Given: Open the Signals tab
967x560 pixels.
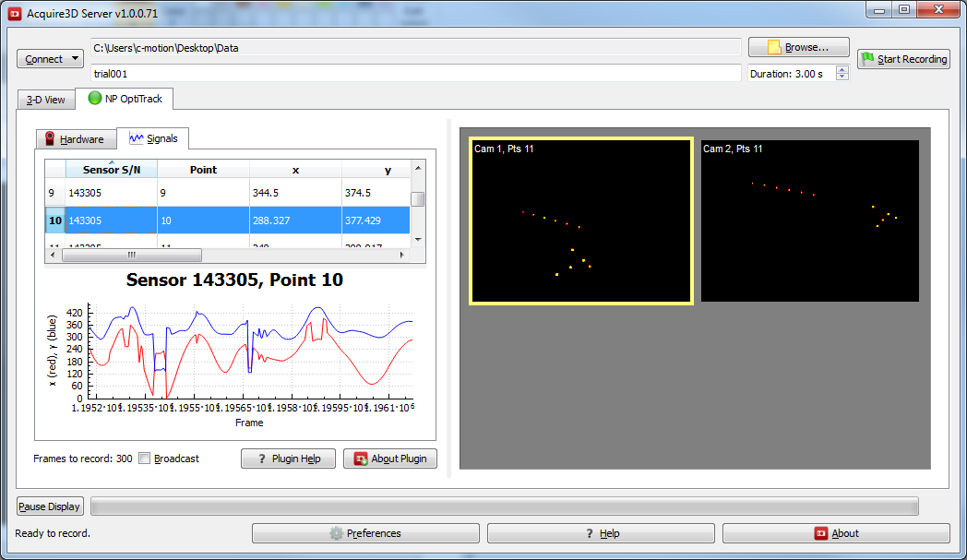Looking at the screenshot, I should coord(153,138).
